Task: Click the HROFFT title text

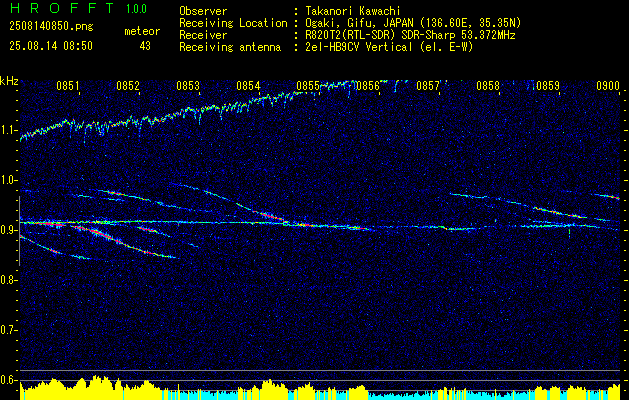Action: pyautogui.click(x=61, y=8)
